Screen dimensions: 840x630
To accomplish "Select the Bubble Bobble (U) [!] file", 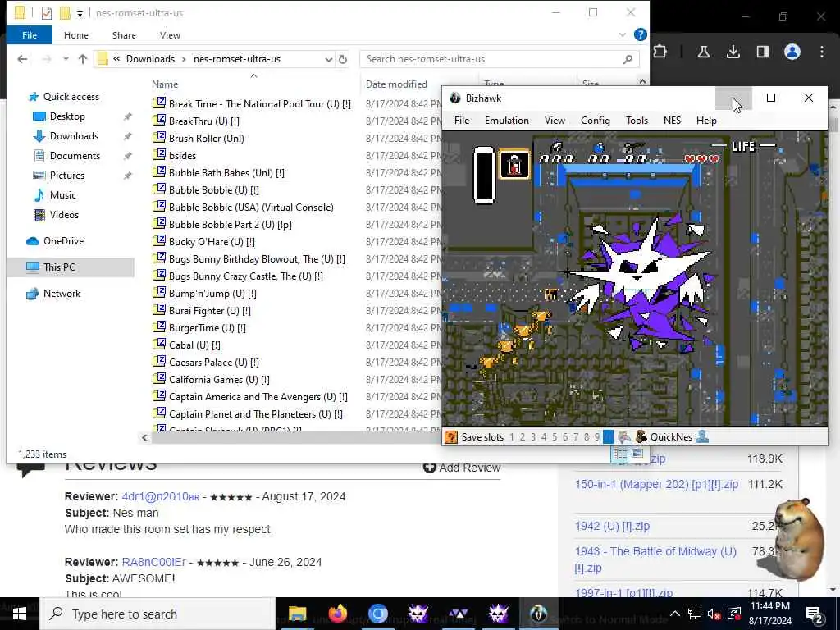I will (214, 190).
